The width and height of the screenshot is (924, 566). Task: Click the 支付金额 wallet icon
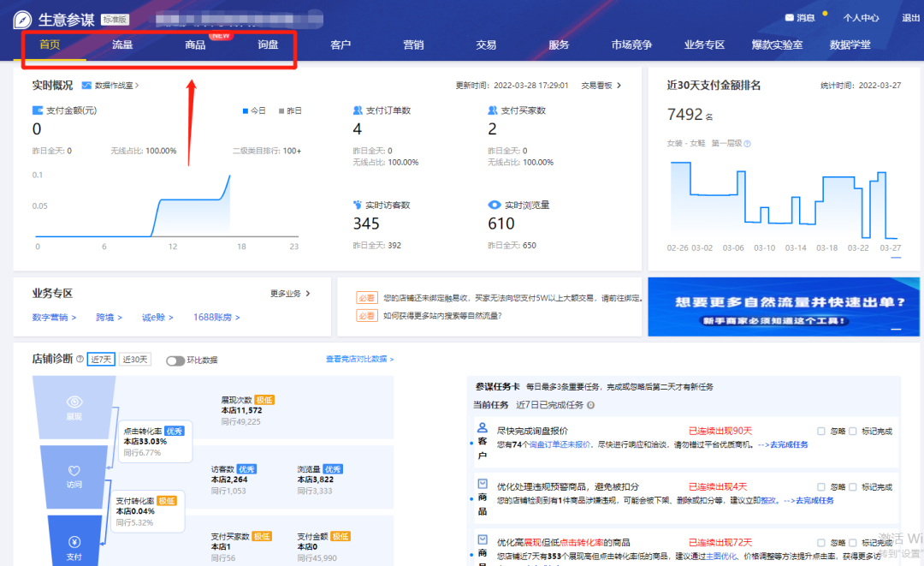[x=38, y=110]
